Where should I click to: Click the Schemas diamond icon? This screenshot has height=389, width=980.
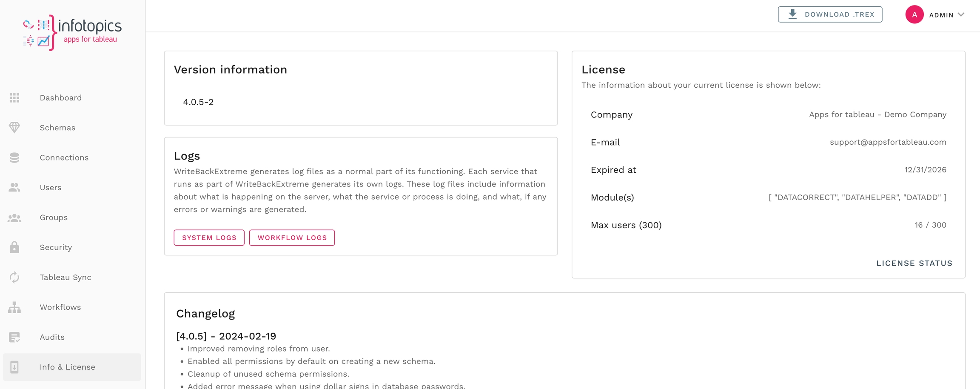pos(14,128)
